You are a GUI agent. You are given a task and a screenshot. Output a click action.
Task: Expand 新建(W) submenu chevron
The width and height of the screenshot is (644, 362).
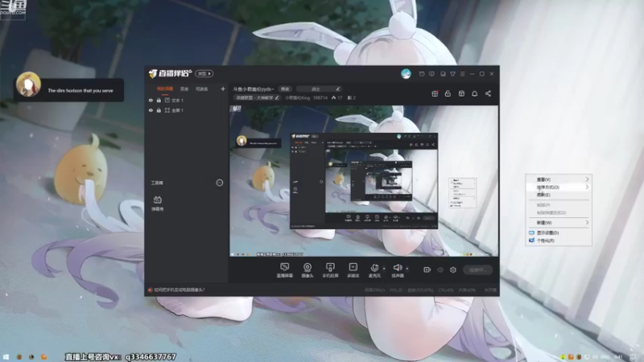coord(587,223)
